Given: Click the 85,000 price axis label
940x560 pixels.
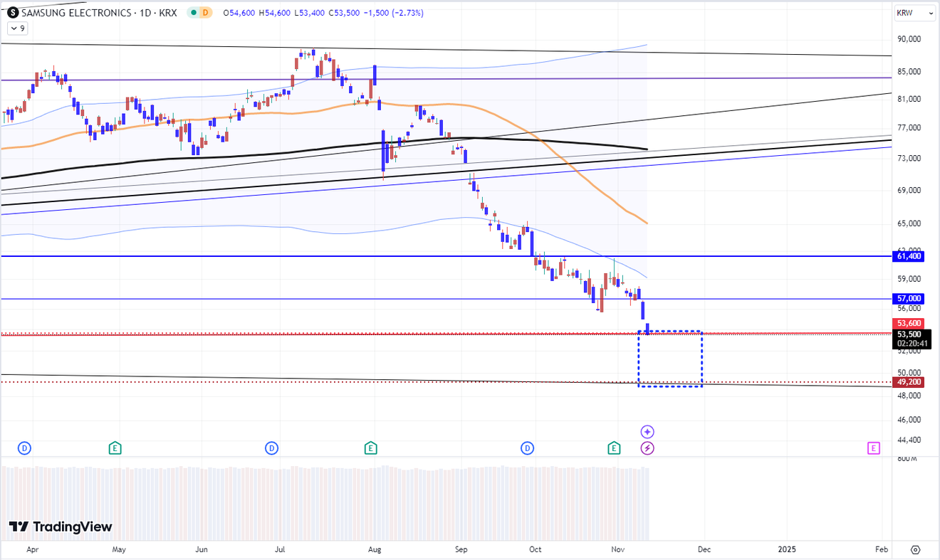Looking at the screenshot, I should 909,71.
